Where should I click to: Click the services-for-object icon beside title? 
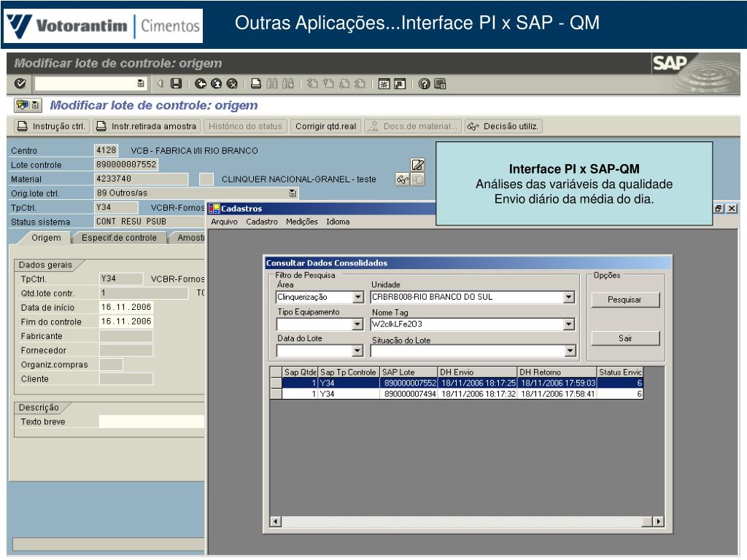pos(23,105)
